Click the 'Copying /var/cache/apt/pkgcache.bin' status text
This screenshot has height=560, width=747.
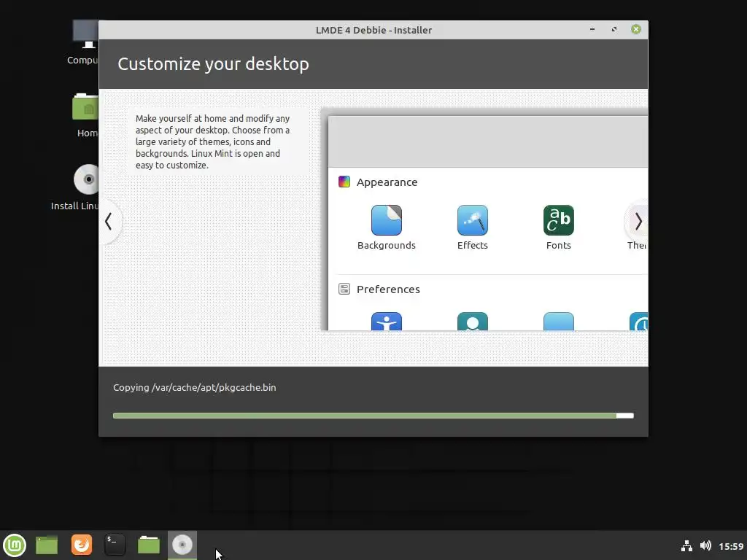[x=194, y=387]
